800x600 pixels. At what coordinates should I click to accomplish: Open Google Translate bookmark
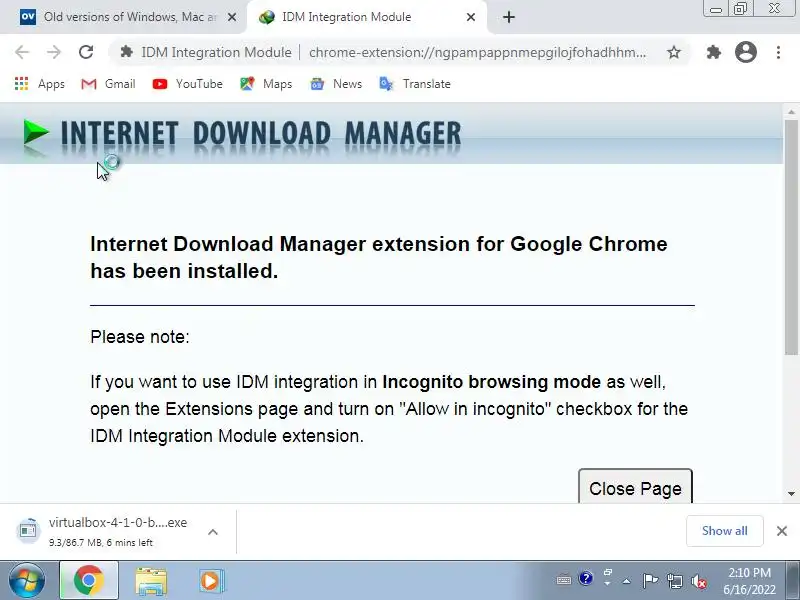point(415,84)
